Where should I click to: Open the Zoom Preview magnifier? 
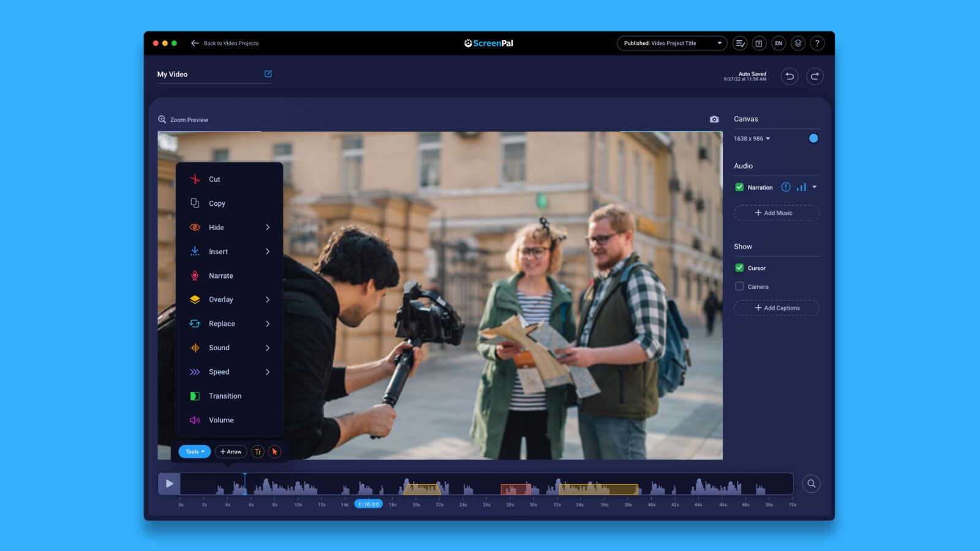tap(162, 119)
